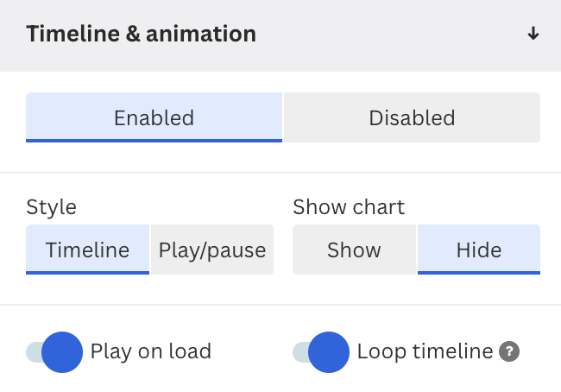Click the grey track of Play on load switch
Screen dimensions: 561x392
coord(34,352)
